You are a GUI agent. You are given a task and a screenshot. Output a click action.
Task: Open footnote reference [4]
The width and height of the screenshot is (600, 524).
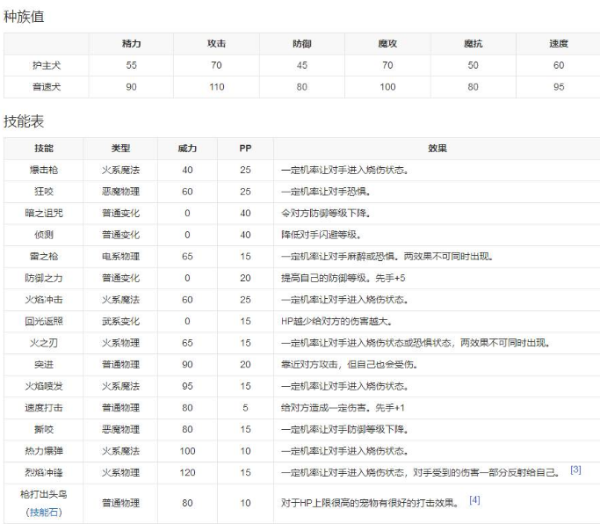pos(475,499)
